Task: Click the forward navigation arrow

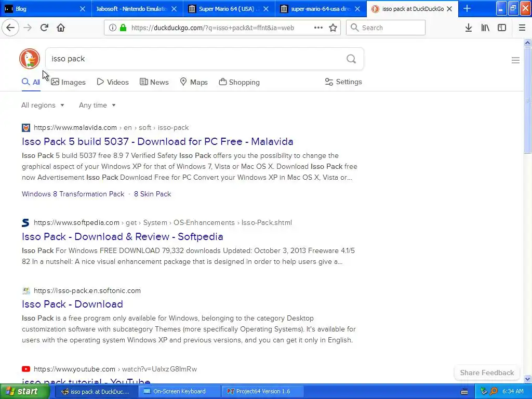Action: coord(28,28)
